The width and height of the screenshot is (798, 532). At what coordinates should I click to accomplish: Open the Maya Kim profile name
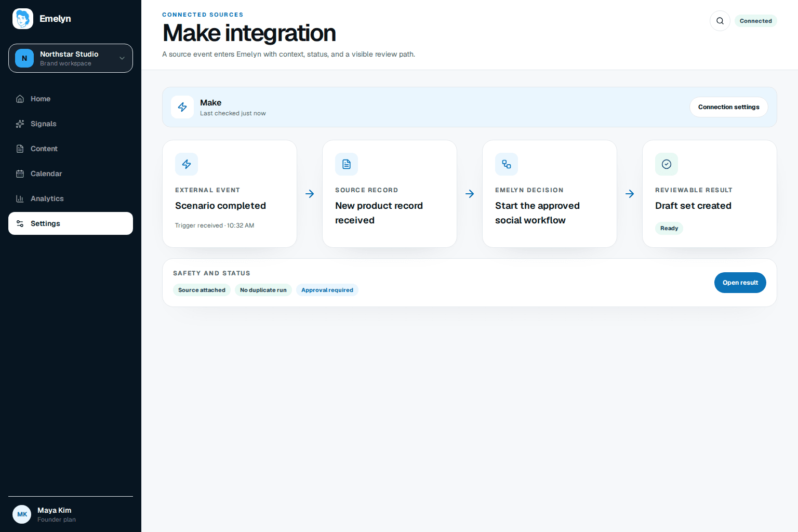pyautogui.click(x=55, y=510)
